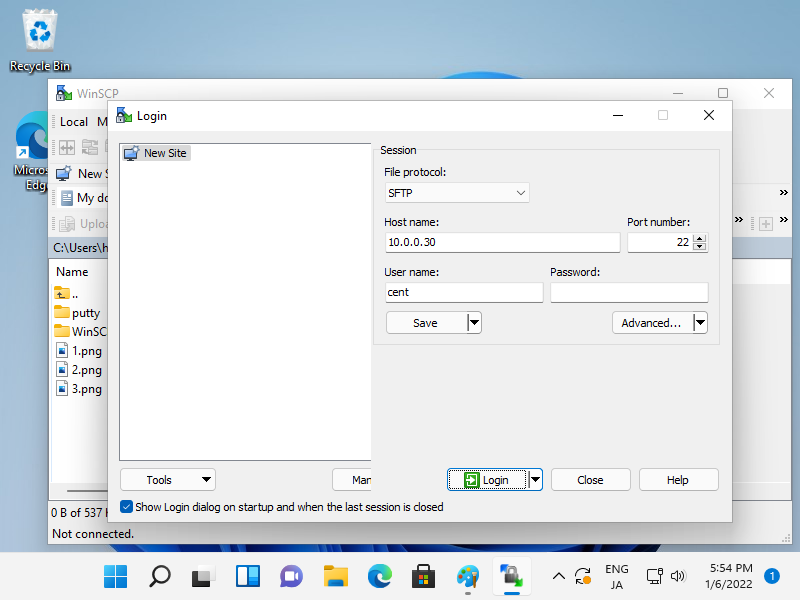This screenshot has height=600, width=800.
Task: Click the Help button
Action: [x=678, y=480]
